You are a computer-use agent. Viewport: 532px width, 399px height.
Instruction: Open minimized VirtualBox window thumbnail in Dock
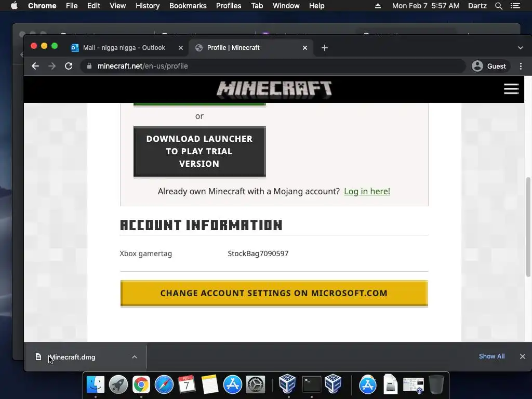pos(413,385)
